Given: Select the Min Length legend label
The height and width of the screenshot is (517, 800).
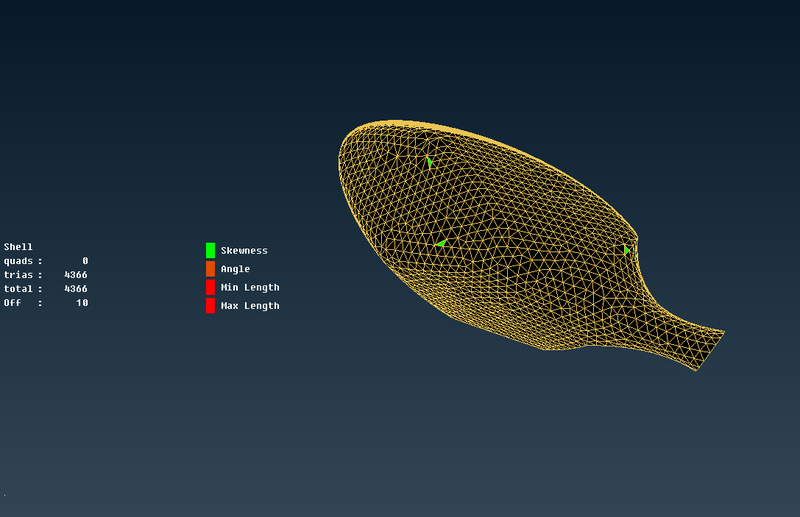Looking at the screenshot, I should [x=250, y=287].
